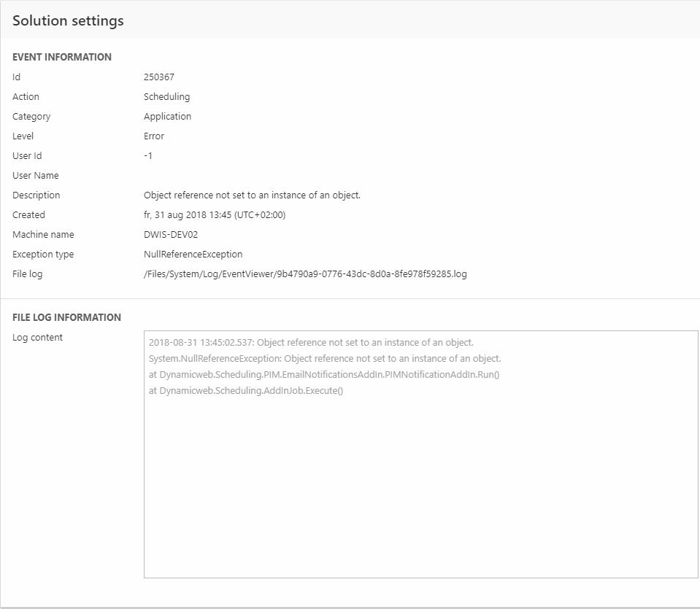The width and height of the screenshot is (700, 609).
Task: Select the FILE LOG INFORMATION section heading
Action: [66, 317]
